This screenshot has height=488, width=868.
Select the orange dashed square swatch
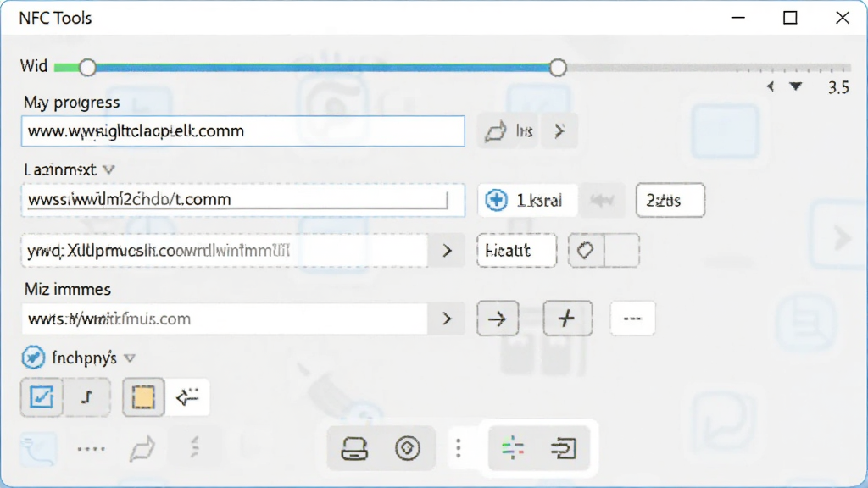pyautogui.click(x=143, y=397)
